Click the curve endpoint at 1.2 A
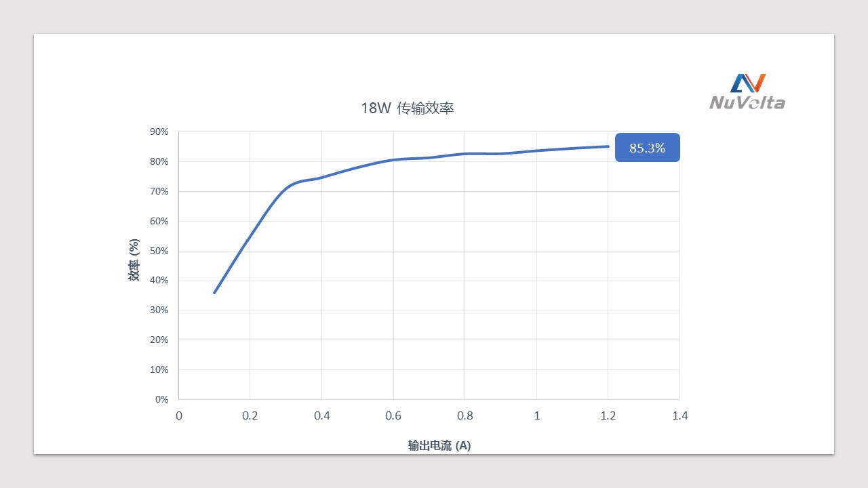 pyautogui.click(x=608, y=146)
